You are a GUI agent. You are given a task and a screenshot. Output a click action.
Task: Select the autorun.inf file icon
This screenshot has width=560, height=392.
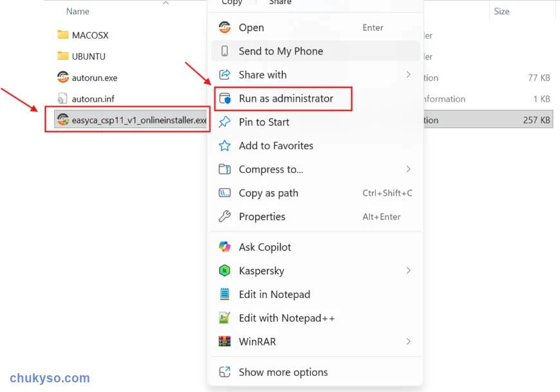point(62,98)
